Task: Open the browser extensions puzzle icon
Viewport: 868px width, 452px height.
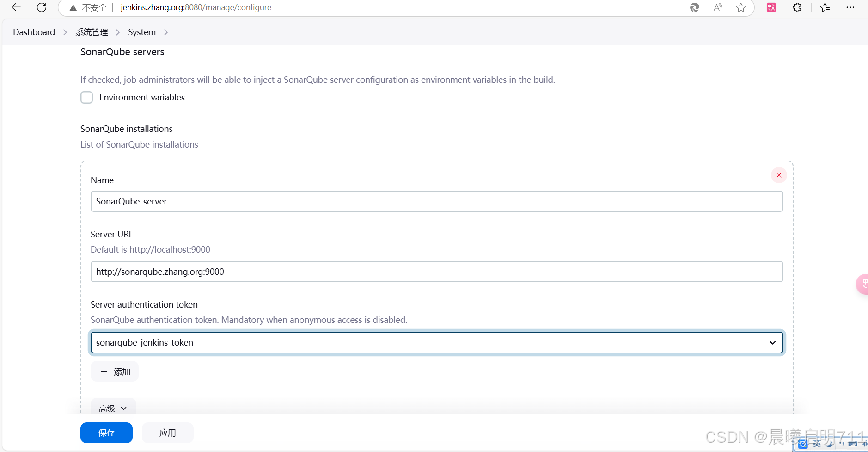Action: click(797, 7)
